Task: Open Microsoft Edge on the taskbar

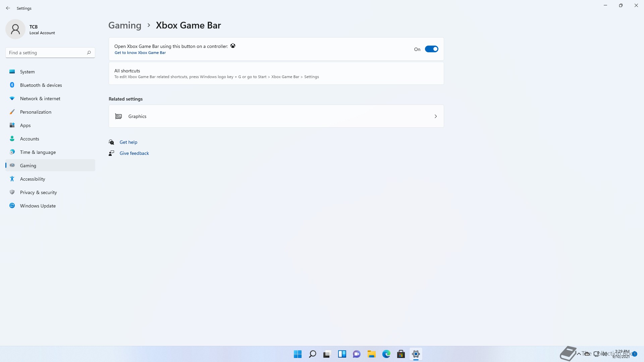Action: coord(386,354)
